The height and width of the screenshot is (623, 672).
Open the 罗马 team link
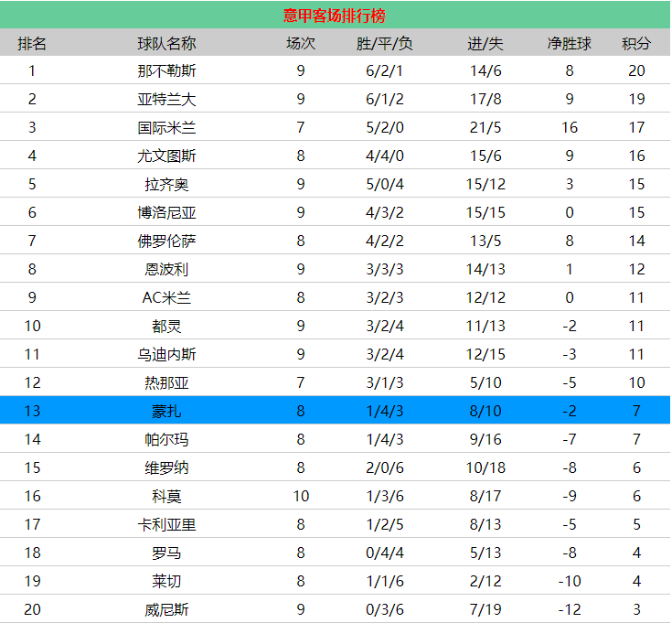166,553
